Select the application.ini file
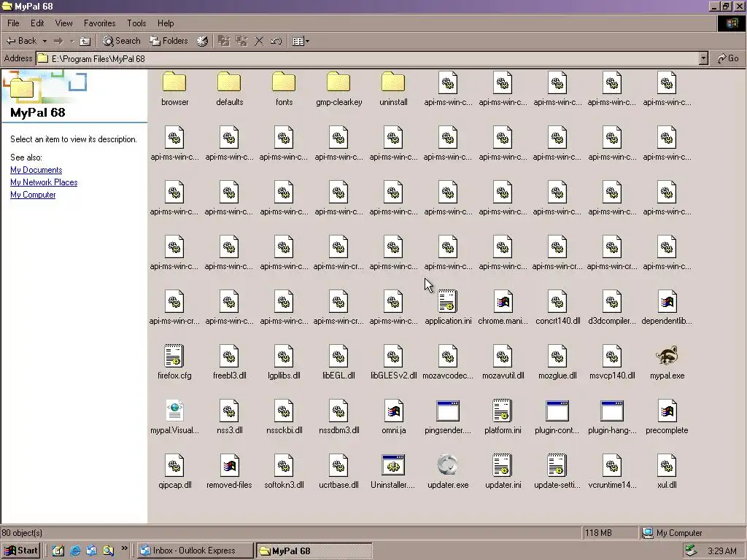The width and height of the screenshot is (747, 560). pyautogui.click(x=448, y=307)
